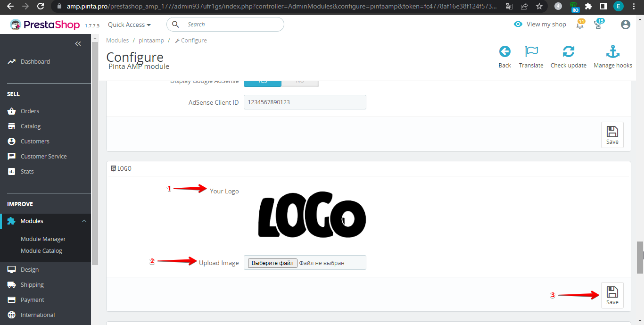Collapse the sidebar with double-chevron icon

click(x=78, y=44)
